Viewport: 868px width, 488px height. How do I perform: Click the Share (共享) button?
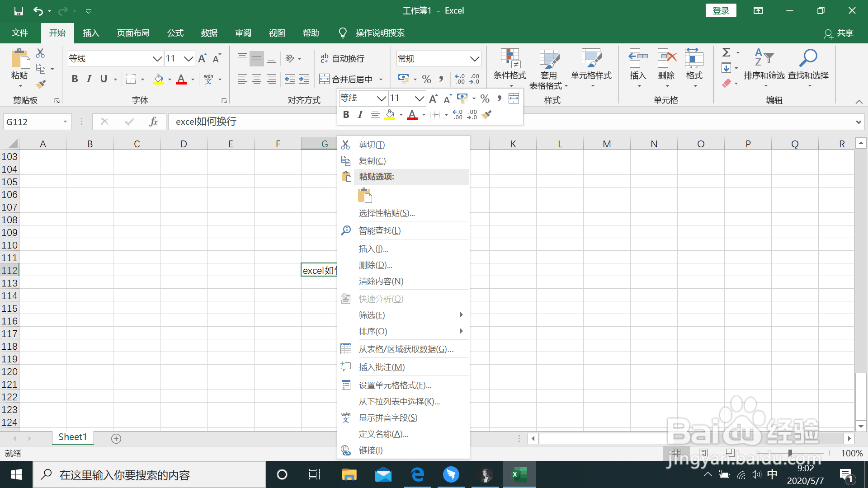839,33
